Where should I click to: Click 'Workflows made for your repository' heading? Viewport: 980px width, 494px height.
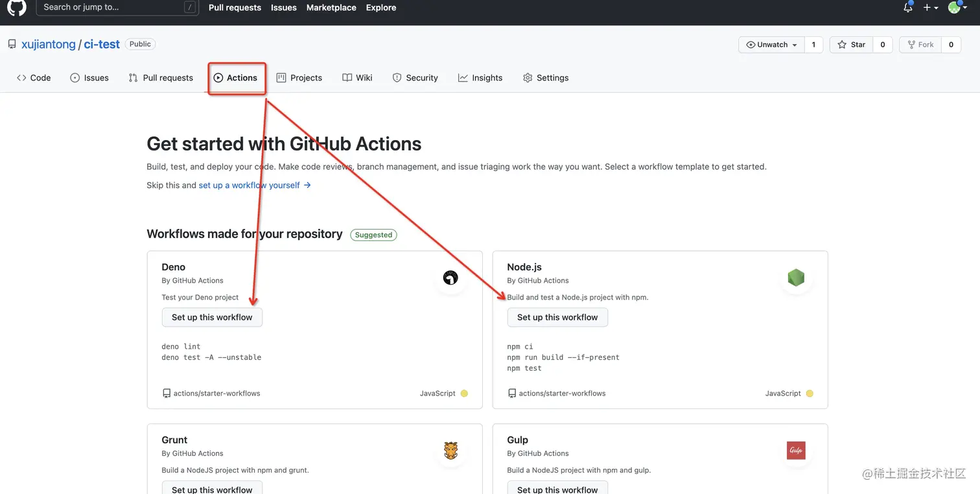click(x=244, y=234)
